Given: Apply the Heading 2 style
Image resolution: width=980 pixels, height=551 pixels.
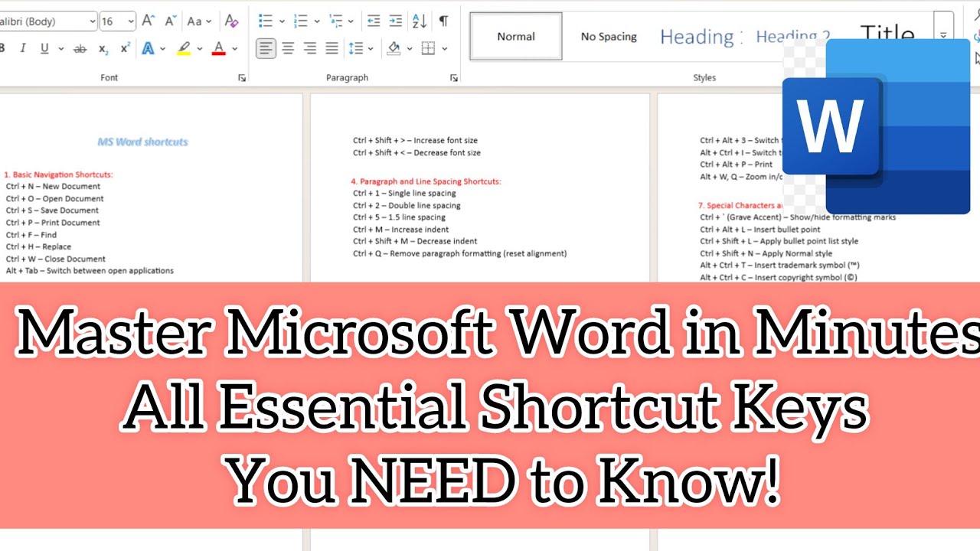Looking at the screenshot, I should tap(792, 36).
